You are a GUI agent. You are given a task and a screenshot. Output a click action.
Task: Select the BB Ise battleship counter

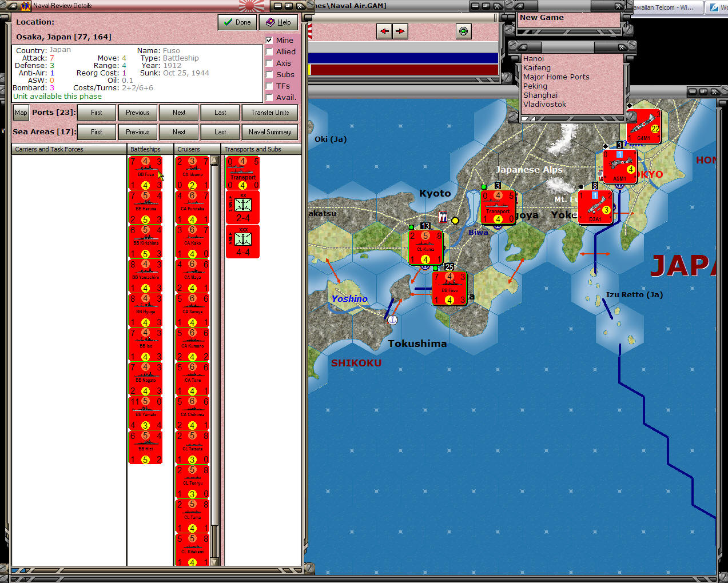[x=145, y=344]
